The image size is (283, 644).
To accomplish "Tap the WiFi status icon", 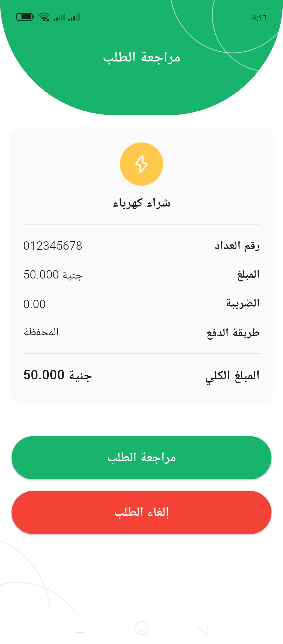I will point(44,17).
